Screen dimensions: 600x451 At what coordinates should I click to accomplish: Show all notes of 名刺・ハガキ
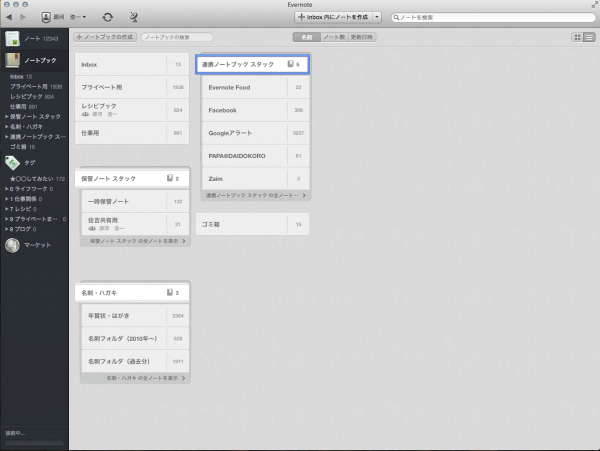146,378
